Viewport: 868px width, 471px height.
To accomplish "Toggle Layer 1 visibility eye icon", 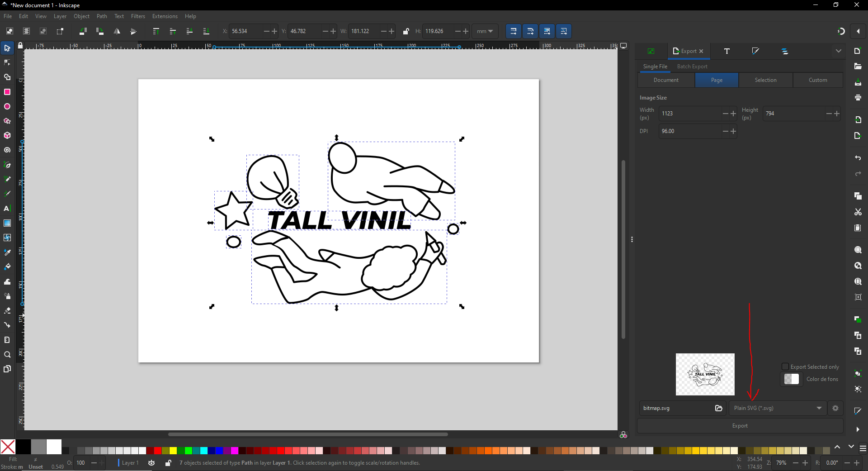I will pyautogui.click(x=151, y=463).
